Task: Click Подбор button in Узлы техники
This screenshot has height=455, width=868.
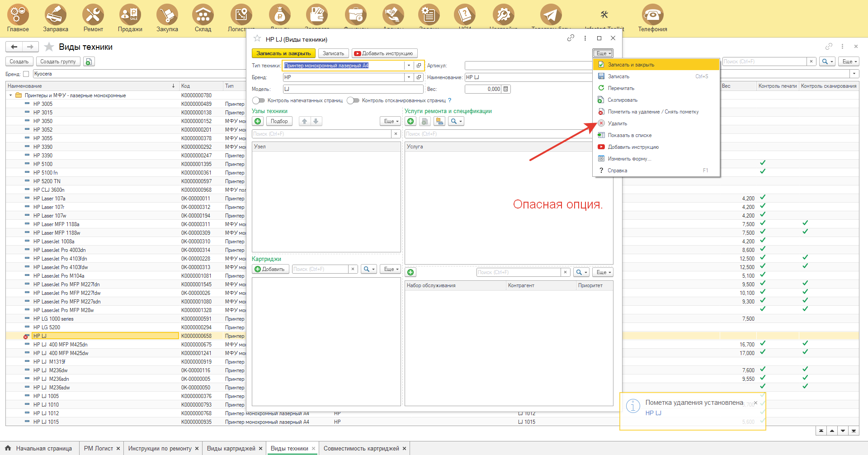Action: [279, 121]
